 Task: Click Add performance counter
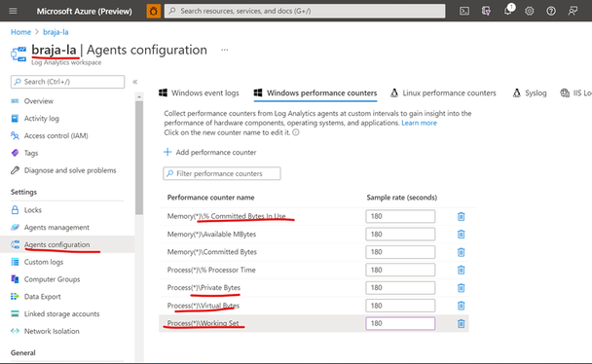[x=210, y=153]
